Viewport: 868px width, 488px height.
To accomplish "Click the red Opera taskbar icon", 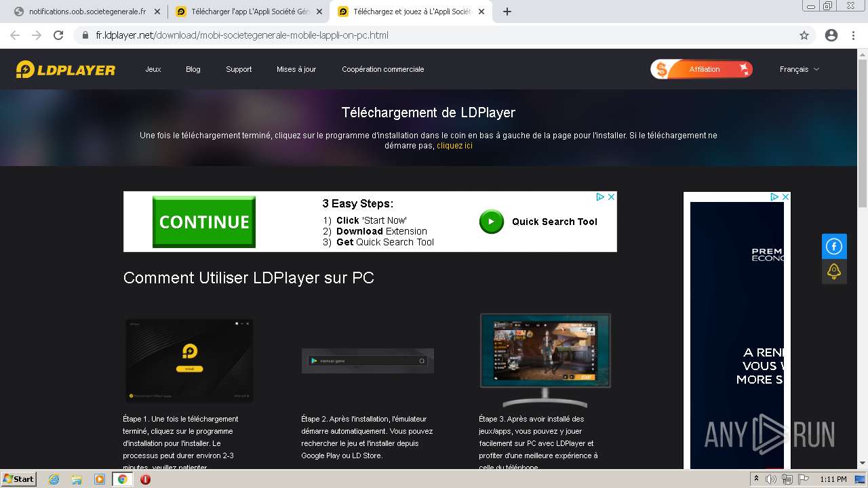I will tap(145, 479).
